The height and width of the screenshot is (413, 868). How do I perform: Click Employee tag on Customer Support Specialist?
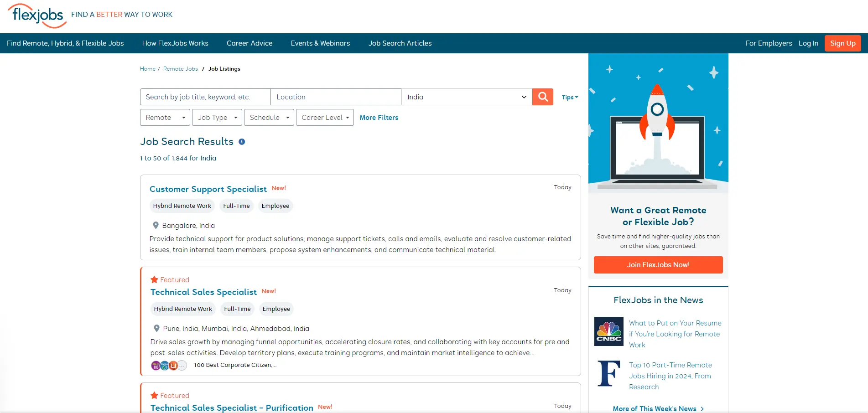pyautogui.click(x=275, y=206)
